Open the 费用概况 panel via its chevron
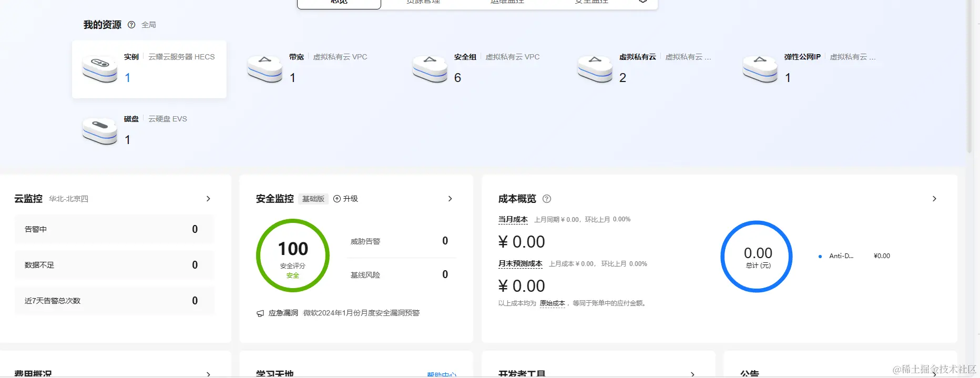 click(x=208, y=374)
